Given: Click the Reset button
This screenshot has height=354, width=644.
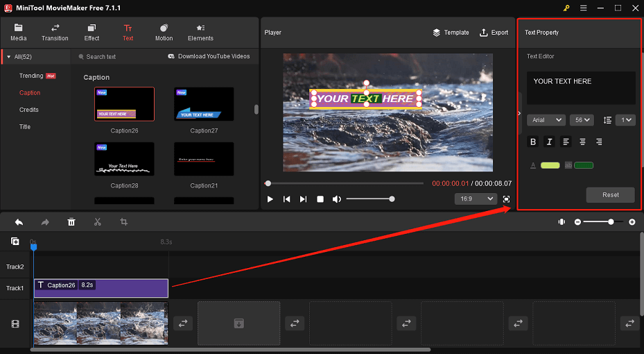Looking at the screenshot, I should pos(610,195).
